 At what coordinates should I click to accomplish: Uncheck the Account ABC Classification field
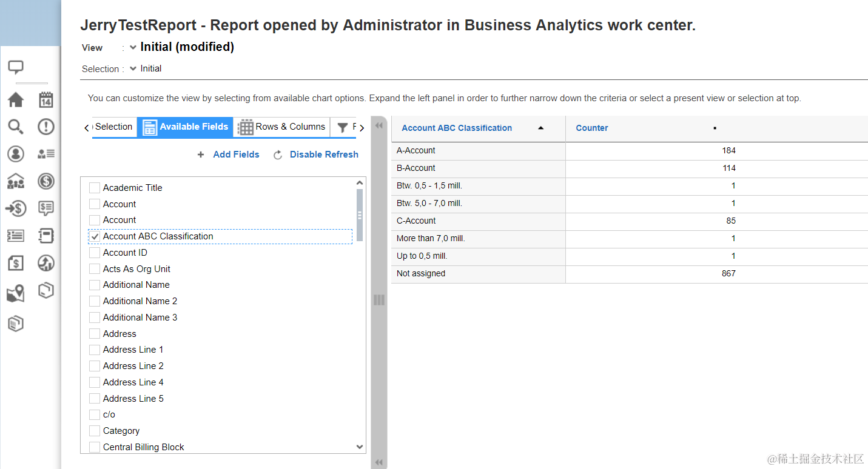(x=95, y=236)
